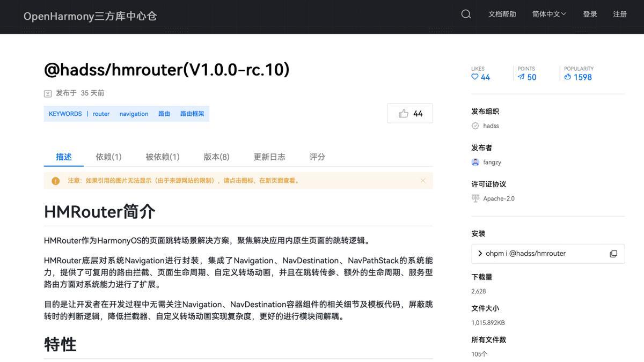Screen dimensions: 644x362
Task: Open the 简体中文 language dropdown
Action: click(x=549, y=14)
